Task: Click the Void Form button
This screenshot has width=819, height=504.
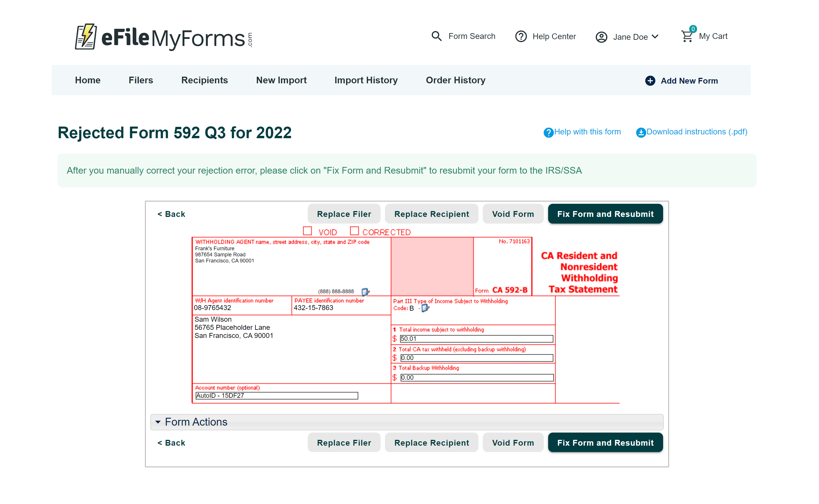Action: click(x=512, y=214)
